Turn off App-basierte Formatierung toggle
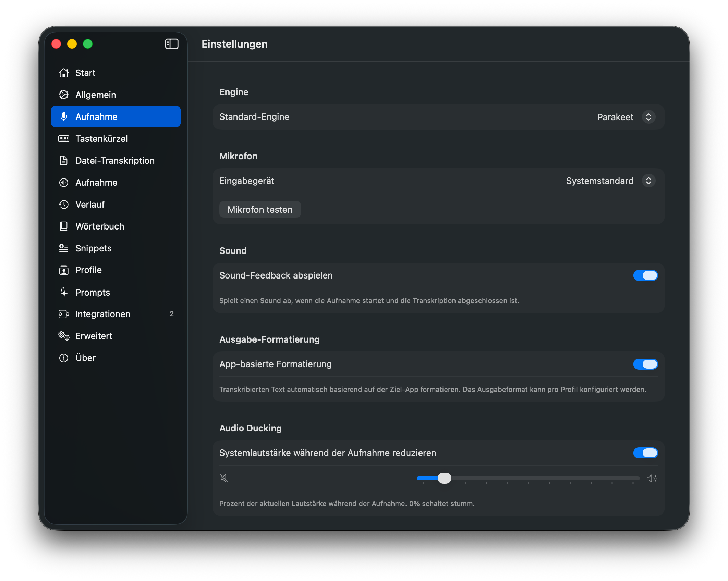The height and width of the screenshot is (581, 728). pos(645,364)
